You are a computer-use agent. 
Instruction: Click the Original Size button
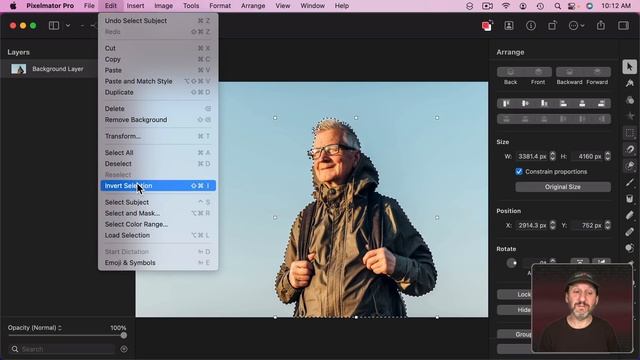(563, 187)
